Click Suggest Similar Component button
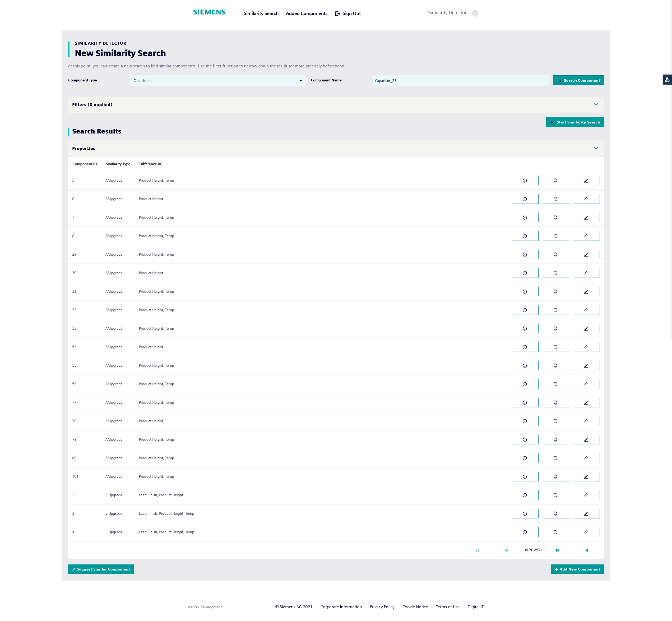Viewport: 672px width, 621px height. (101, 569)
